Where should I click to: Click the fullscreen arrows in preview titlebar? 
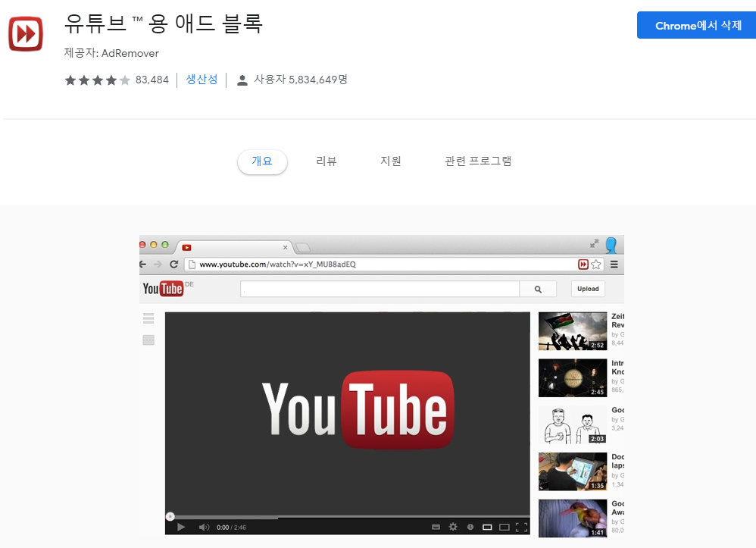595,243
